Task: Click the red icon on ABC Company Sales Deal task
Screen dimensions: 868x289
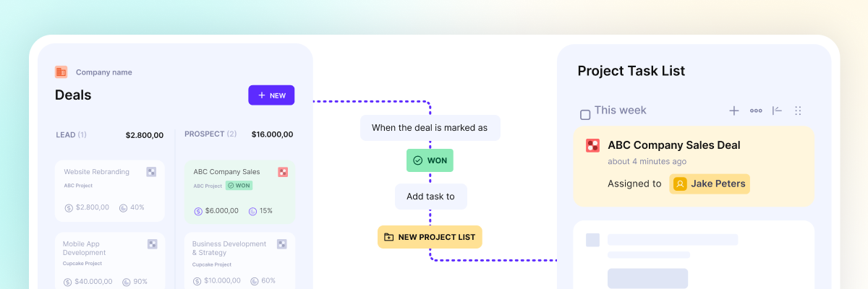Action: coord(592,145)
